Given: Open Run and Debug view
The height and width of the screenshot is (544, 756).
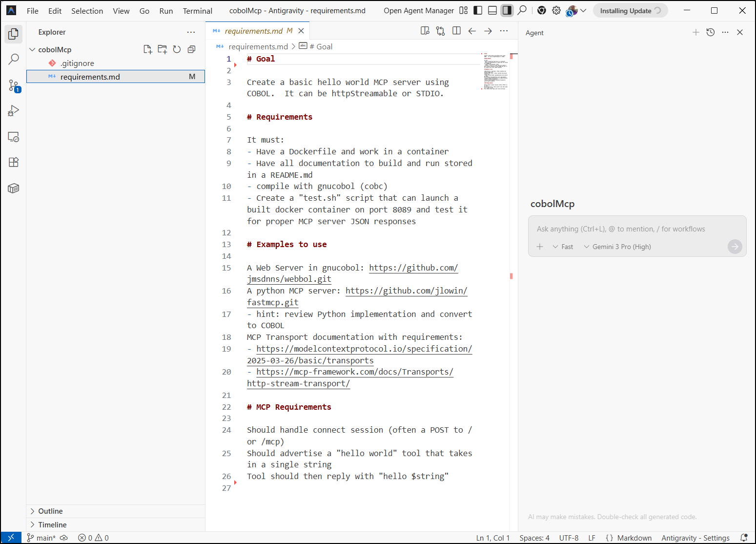Looking at the screenshot, I should coord(14,111).
